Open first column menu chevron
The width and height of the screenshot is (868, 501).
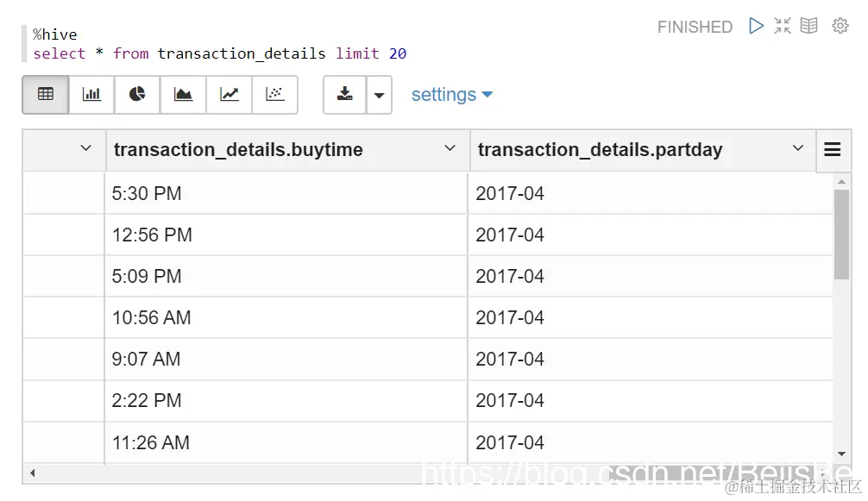click(x=85, y=148)
